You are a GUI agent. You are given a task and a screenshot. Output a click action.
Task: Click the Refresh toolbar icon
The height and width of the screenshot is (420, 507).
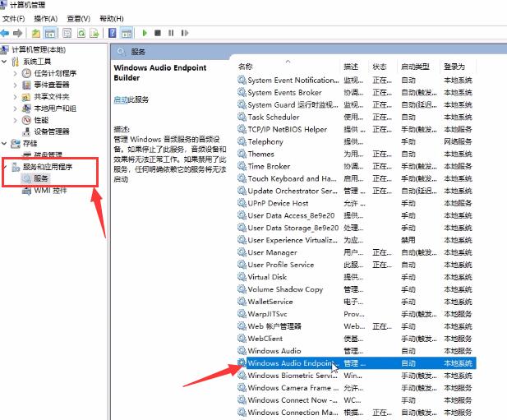pyautogui.click(x=81, y=33)
